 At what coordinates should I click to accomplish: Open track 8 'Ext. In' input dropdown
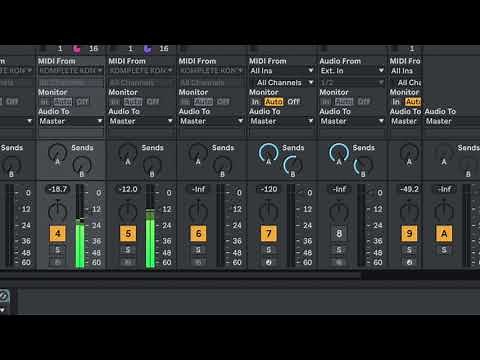coord(352,71)
